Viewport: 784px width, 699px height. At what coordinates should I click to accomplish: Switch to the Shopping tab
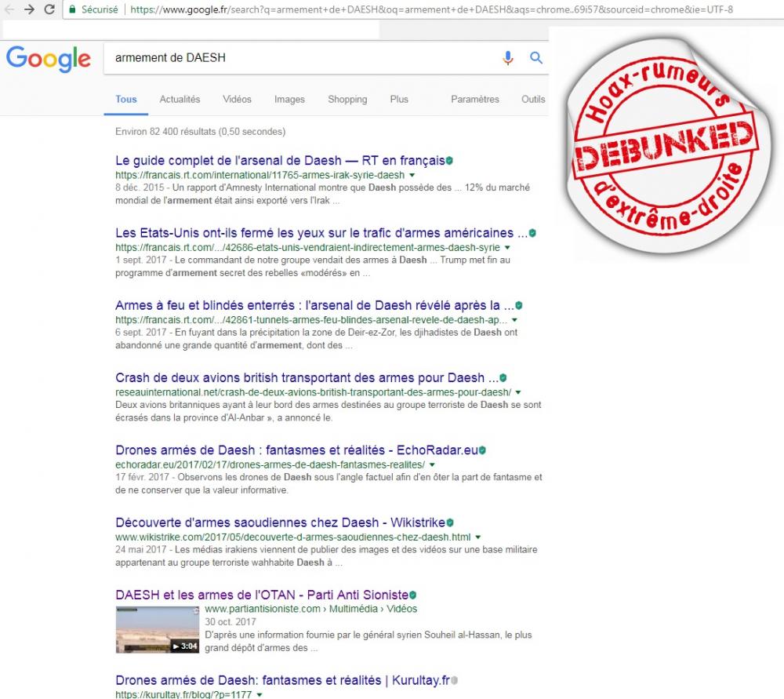pyautogui.click(x=347, y=99)
